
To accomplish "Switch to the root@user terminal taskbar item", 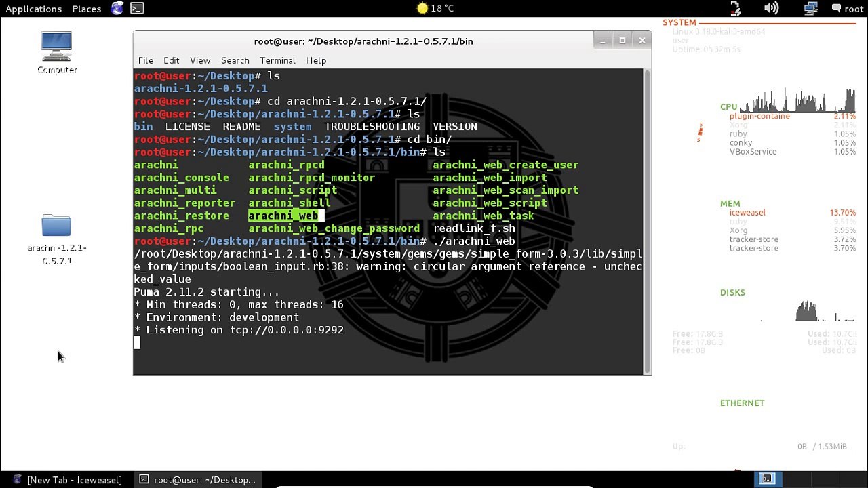I will point(197,480).
